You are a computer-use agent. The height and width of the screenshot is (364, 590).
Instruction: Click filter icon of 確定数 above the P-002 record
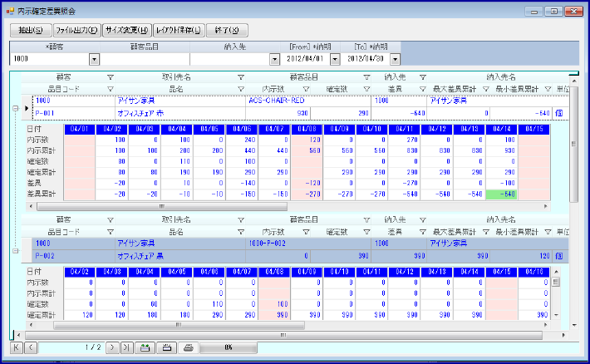click(x=366, y=232)
